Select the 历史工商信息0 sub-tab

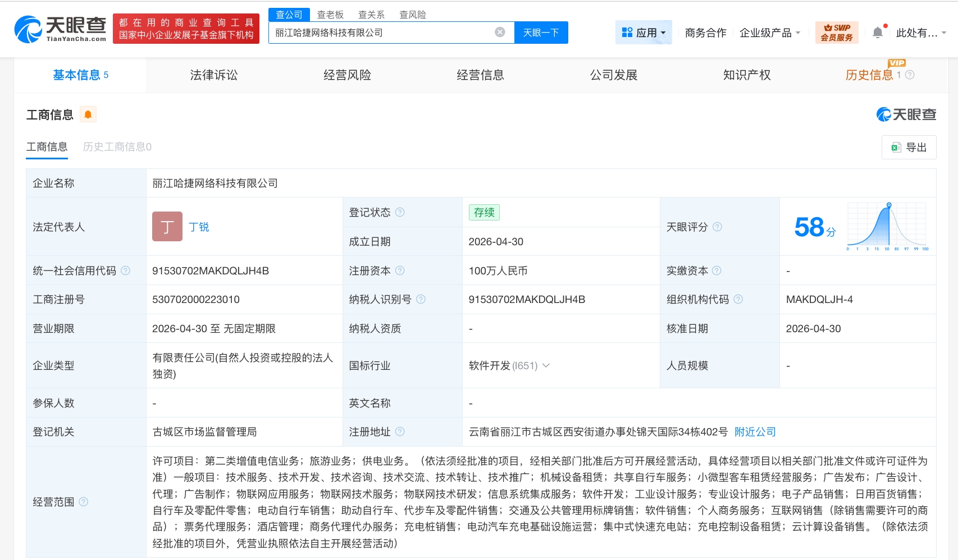click(x=117, y=146)
